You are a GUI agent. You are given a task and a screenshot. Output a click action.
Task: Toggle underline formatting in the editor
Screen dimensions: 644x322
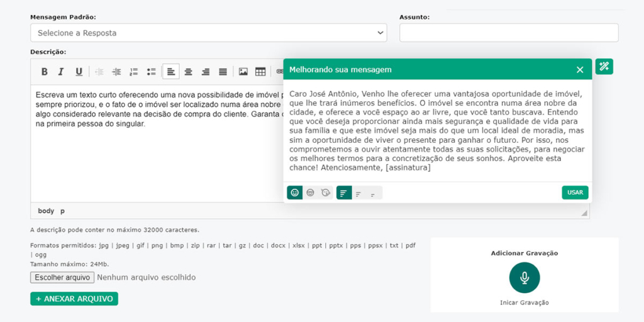(79, 72)
